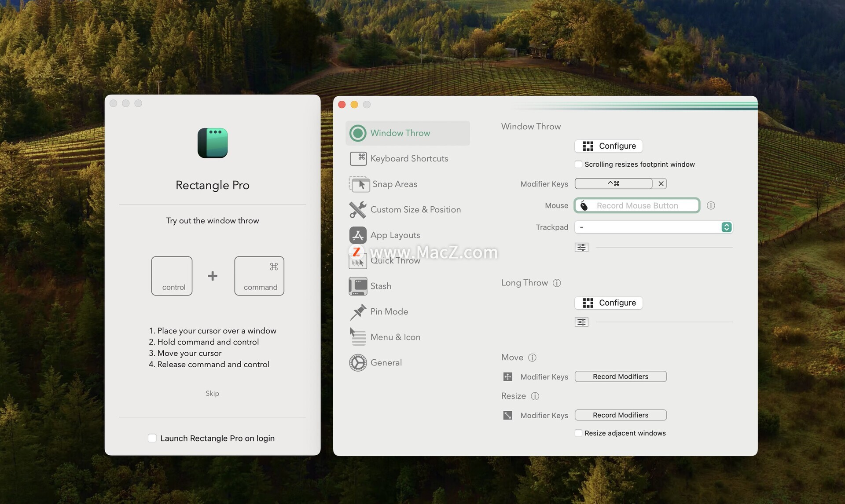
Task: Click the info icon beside Resize heading
Action: tap(535, 396)
